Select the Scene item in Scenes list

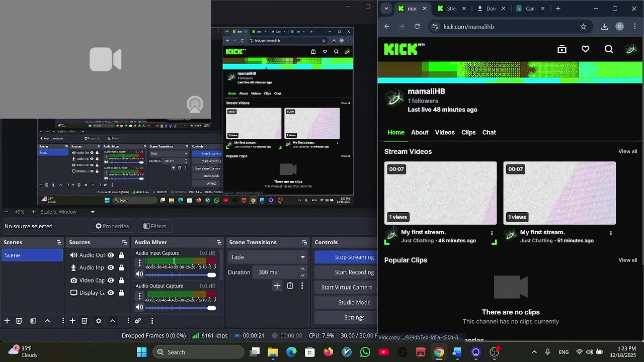click(x=32, y=255)
